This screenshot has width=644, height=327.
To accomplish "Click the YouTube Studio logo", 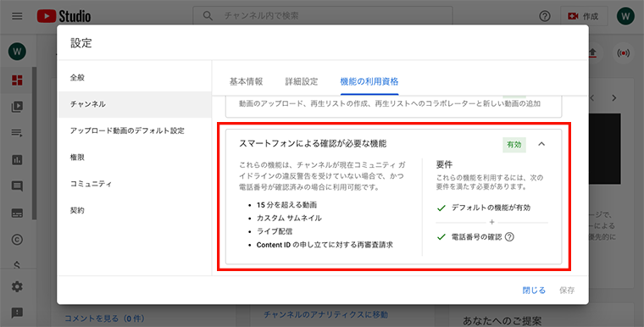I will pos(64,16).
